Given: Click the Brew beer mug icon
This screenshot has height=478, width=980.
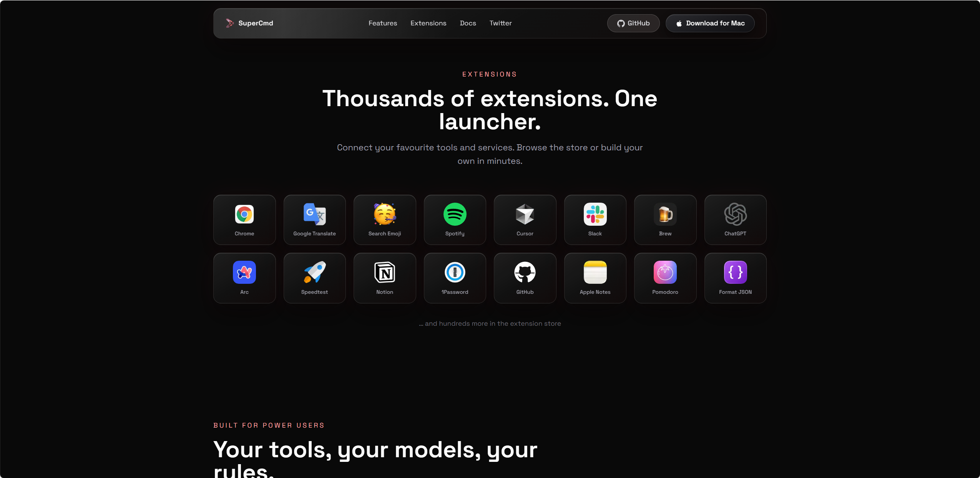Looking at the screenshot, I should pos(665,214).
